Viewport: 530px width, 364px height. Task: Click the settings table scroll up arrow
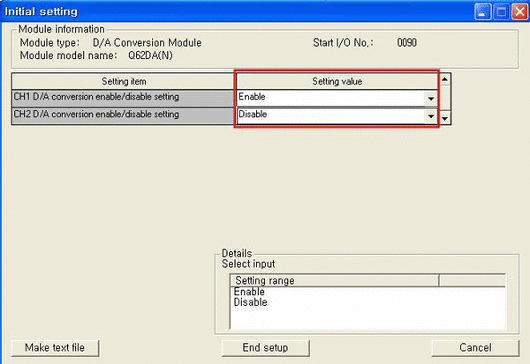pos(445,80)
